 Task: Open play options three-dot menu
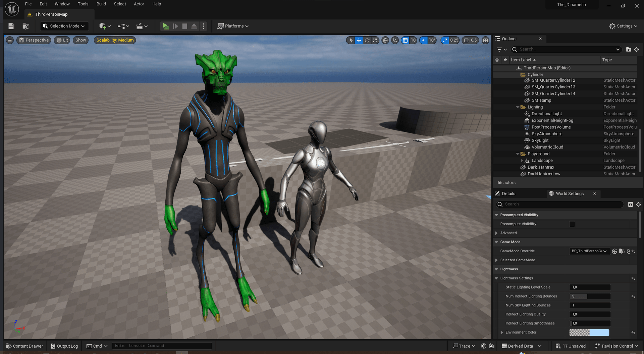click(203, 26)
